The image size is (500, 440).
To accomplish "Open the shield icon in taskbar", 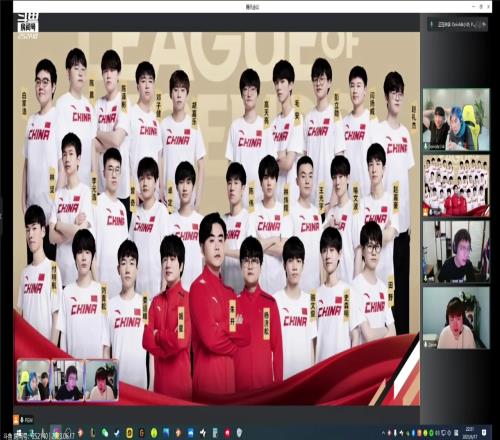I will tap(239, 433).
